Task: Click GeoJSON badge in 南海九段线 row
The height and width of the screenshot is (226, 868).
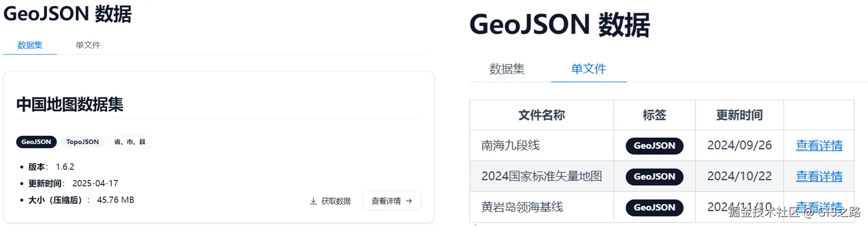Action: pyautogui.click(x=654, y=146)
